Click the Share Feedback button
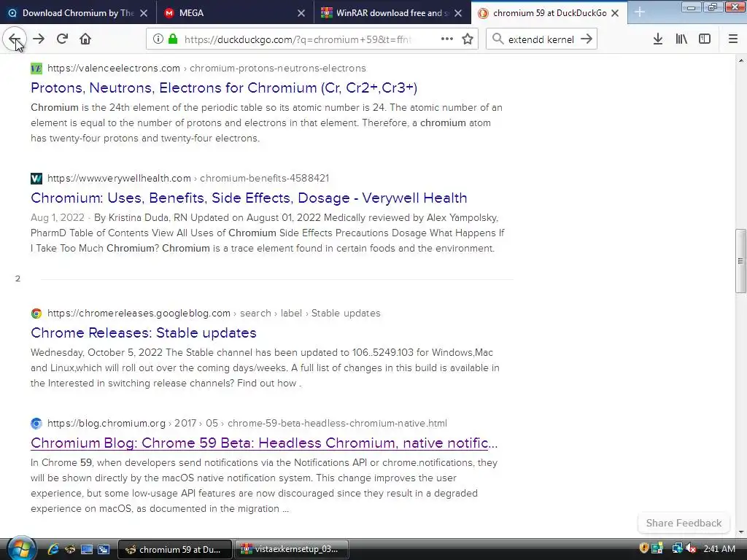This screenshot has width=747, height=560. coord(684,523)
